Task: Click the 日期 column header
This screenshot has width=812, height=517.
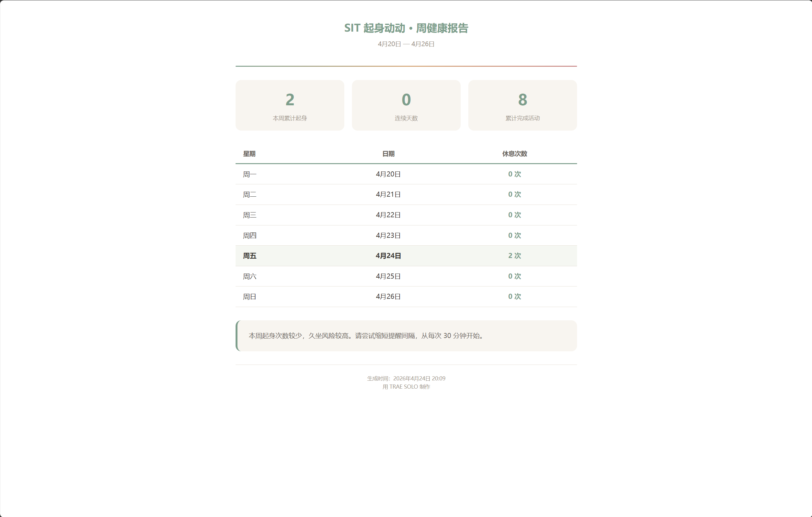Action: point(388,154)
